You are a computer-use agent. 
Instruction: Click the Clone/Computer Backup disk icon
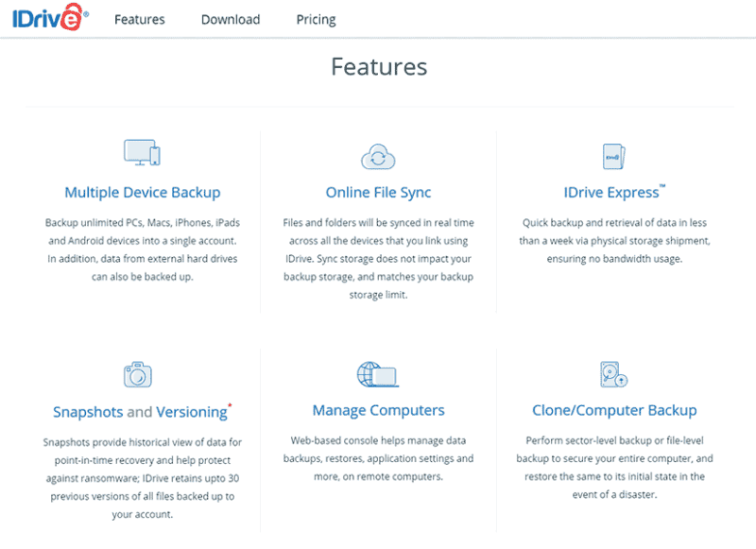614,375
